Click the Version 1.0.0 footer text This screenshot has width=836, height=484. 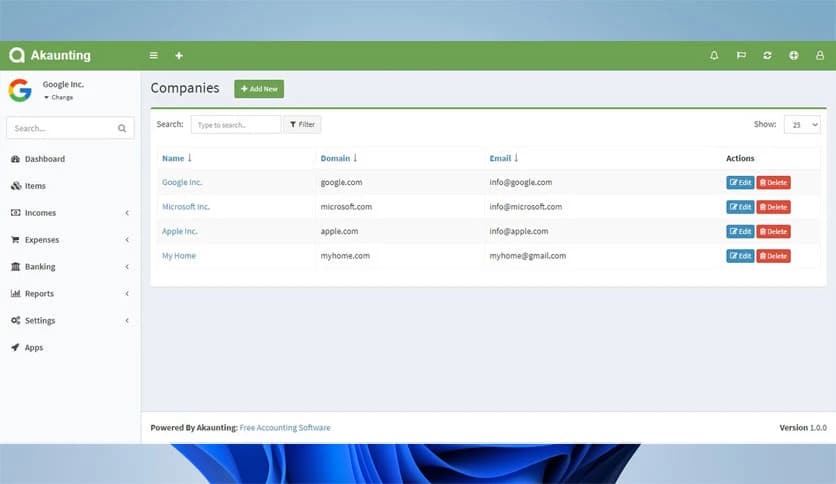click(803, 427)
